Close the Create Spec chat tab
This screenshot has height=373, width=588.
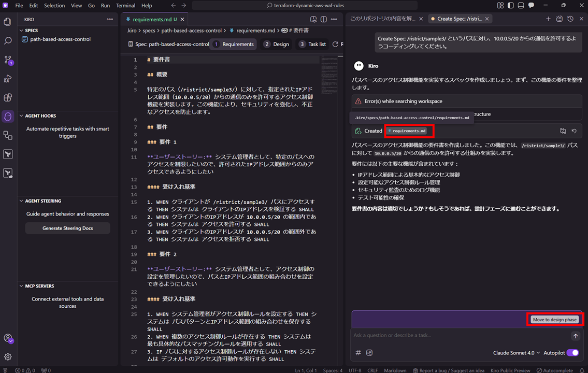point(487,19)
